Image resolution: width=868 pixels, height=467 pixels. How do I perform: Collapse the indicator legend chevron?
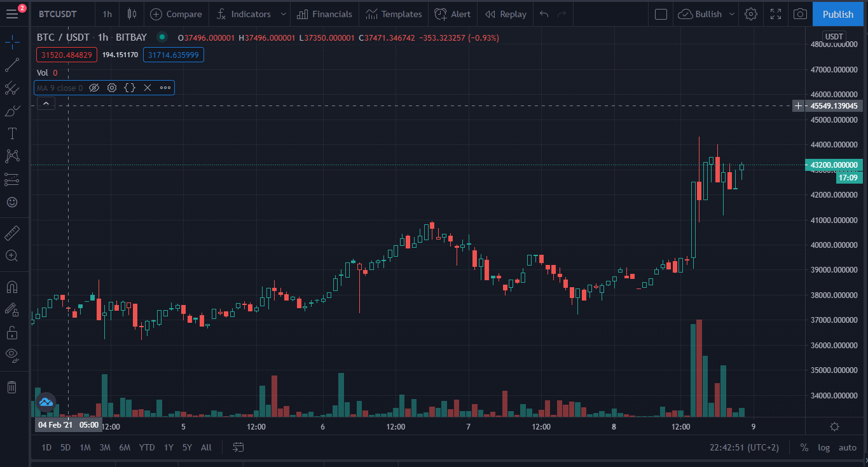46,104
